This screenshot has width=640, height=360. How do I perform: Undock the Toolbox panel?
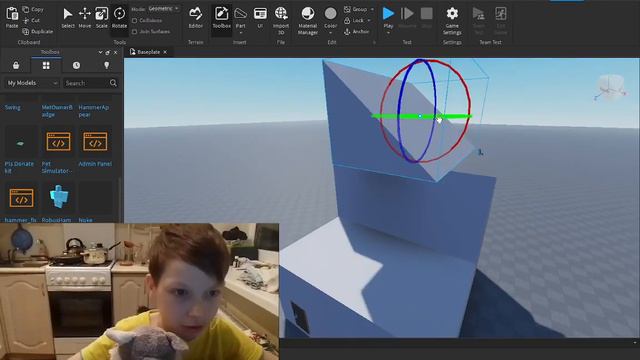point(108,52)
